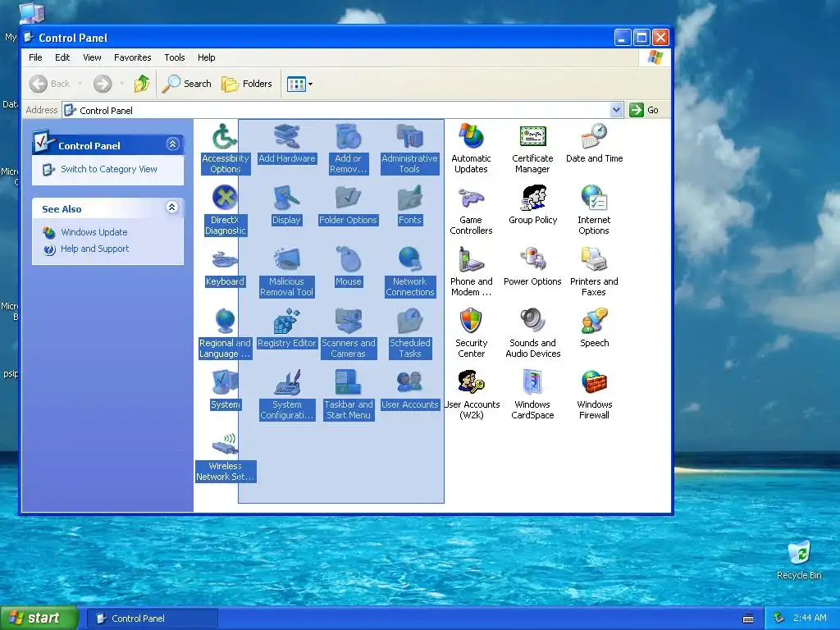The width and height of the screenshot is (840, 630).
Task: Open the Display applet
Action: point(286,199)
